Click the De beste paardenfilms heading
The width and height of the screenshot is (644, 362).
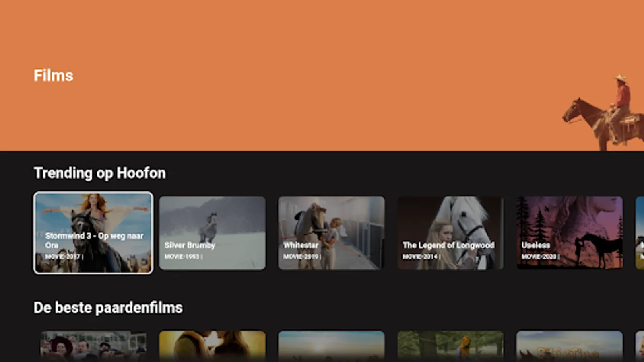[x=108, y=308]
